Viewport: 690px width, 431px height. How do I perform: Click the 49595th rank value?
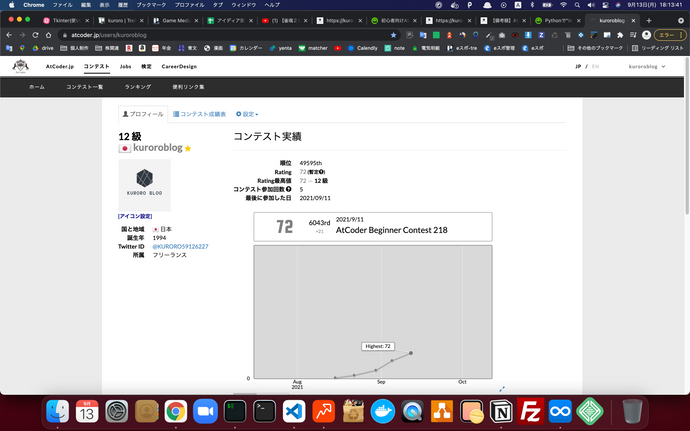coord(311,163)
